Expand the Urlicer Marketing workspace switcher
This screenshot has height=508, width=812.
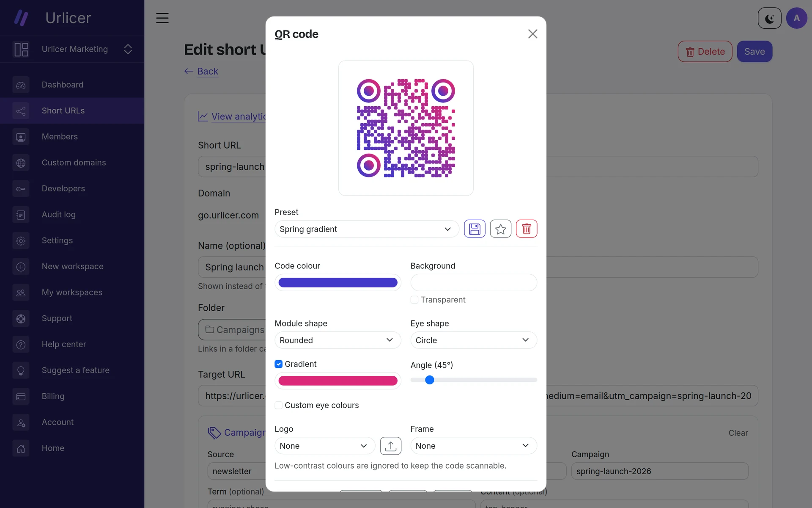[72, 49]
